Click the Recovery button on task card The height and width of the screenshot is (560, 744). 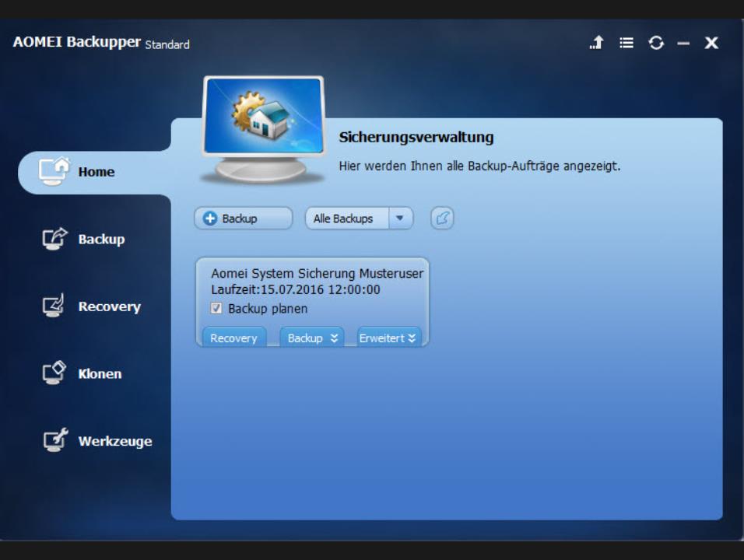(233, 338)
